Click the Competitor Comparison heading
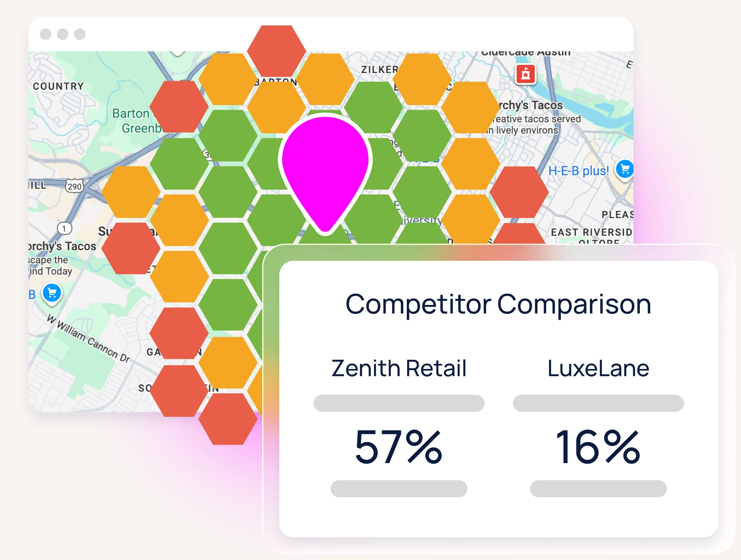 point(498,304)
